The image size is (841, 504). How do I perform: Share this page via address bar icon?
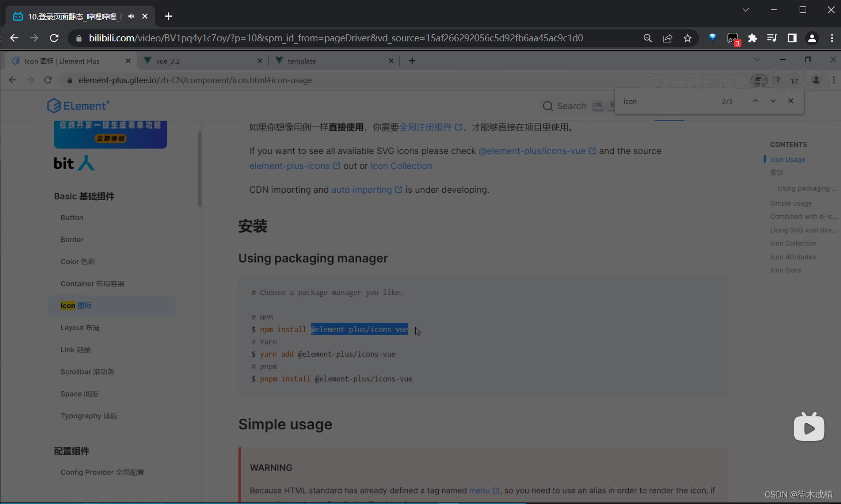click(x=668, y=38)
